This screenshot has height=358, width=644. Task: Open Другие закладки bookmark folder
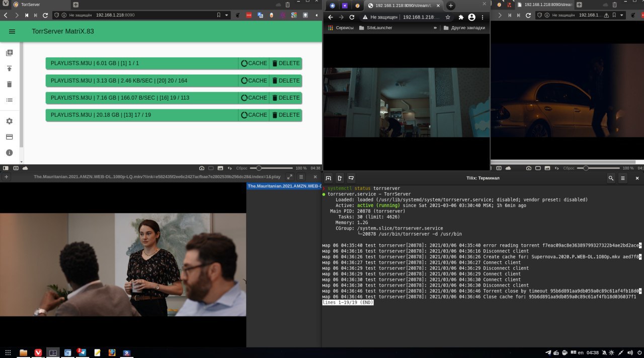tap(464, 28)
